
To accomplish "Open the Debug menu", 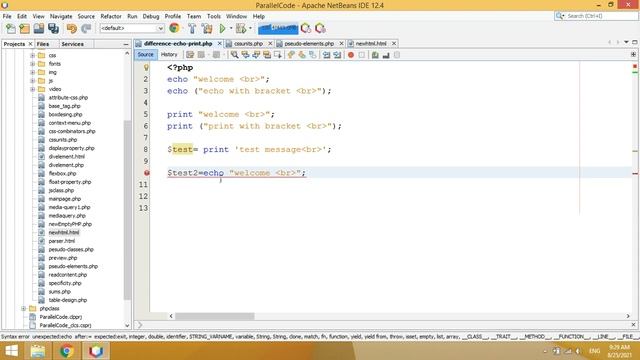I will pyautogui.click(x=151, y=16).
